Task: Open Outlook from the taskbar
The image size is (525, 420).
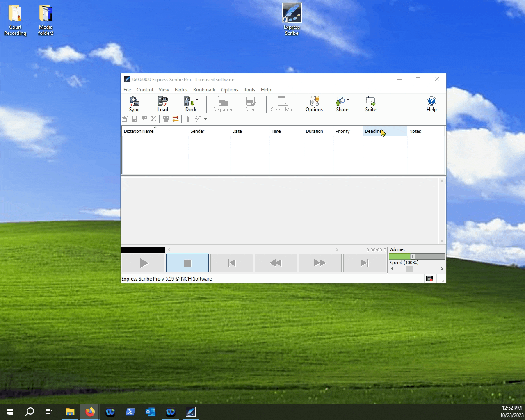Action: tap(151, 412)
